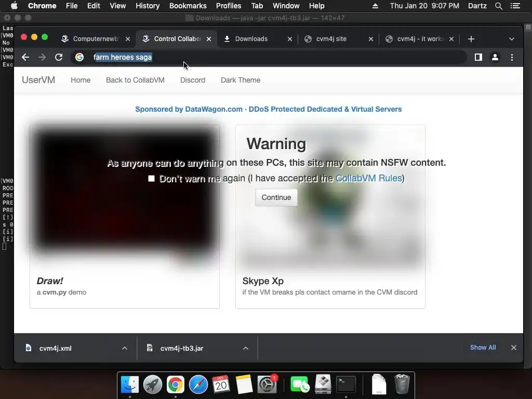
Task: Open Terminal from the Dock
Action: coord(345,384)
